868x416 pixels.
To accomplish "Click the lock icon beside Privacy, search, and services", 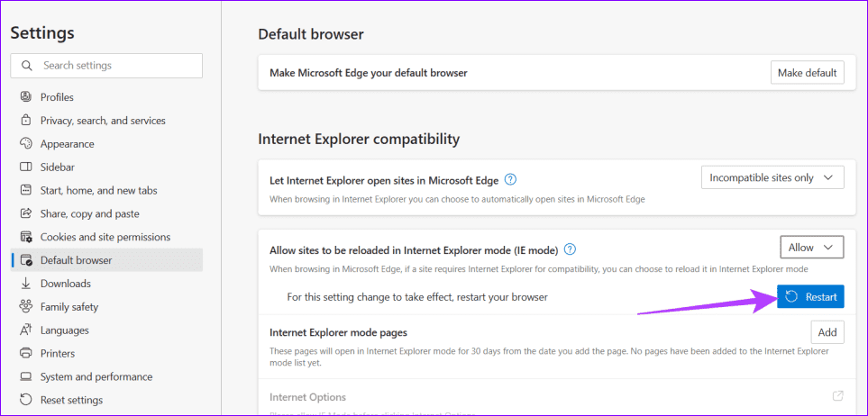I will pyautogui.click(x=25, y=120).
